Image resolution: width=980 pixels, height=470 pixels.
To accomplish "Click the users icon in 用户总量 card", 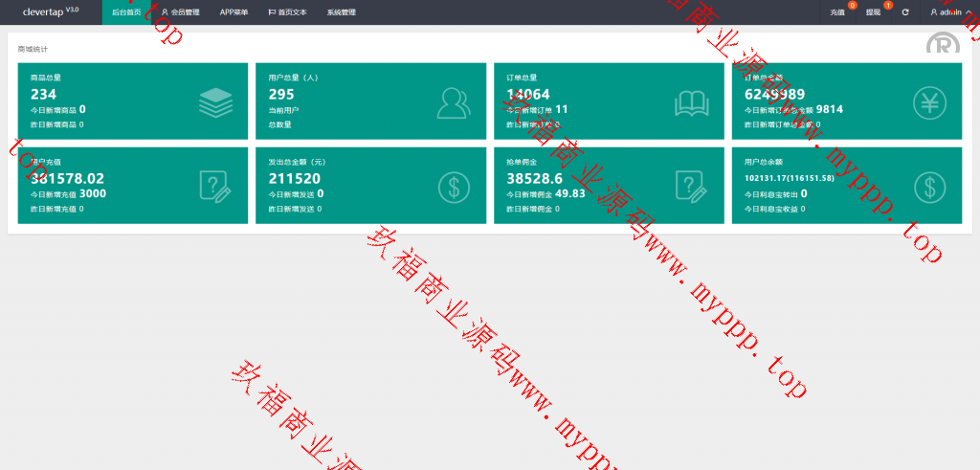I will pos(454,101).
